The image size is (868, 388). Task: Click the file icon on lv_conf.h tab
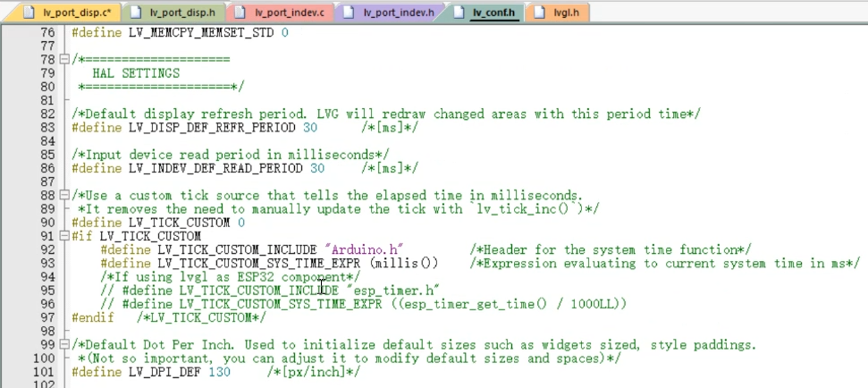[x=459, y=13]
